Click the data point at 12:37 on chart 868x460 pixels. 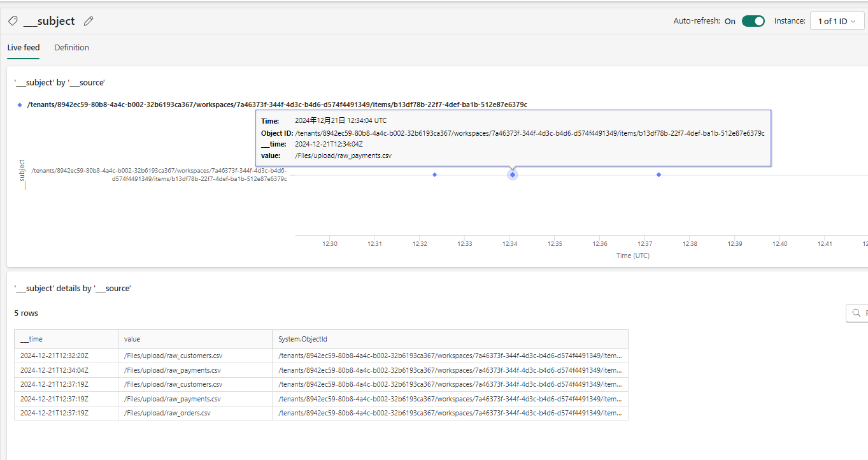658,175
